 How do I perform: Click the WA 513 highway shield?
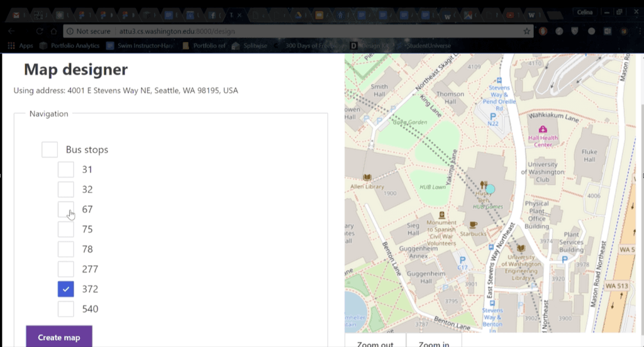616,286
